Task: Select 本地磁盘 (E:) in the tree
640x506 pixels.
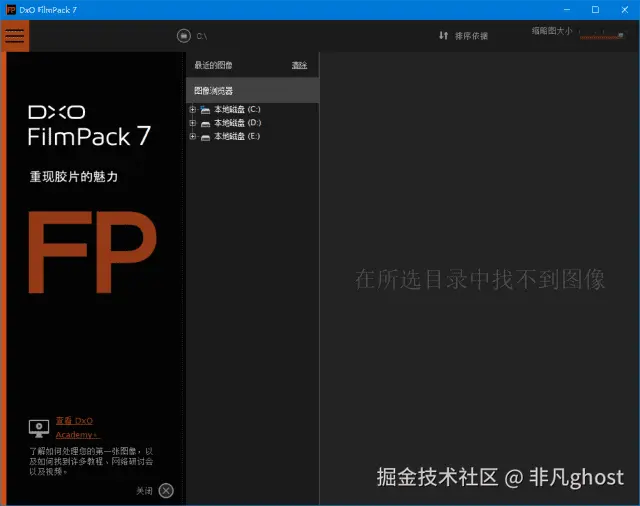Action: pyautogui.click(x=237, y=136)
